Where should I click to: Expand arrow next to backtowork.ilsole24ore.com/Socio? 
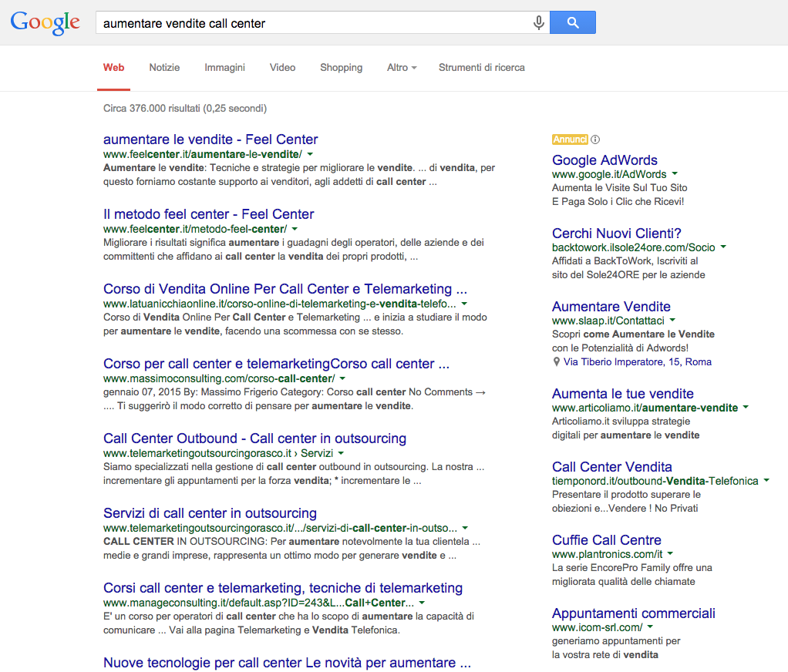pos(724,247)
